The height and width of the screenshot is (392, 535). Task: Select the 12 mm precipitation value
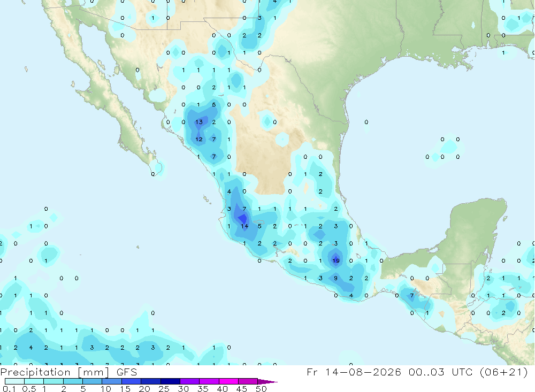[x=199, y=139]
